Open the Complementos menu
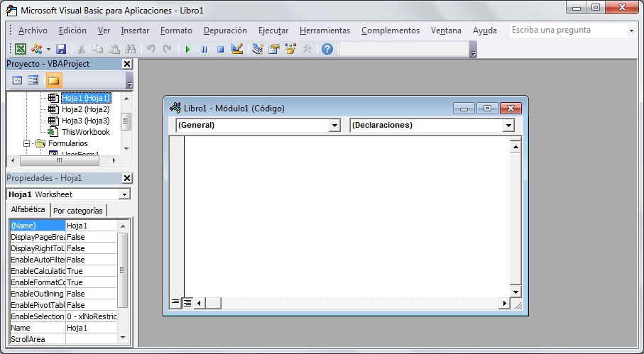 tap(391, 31)
